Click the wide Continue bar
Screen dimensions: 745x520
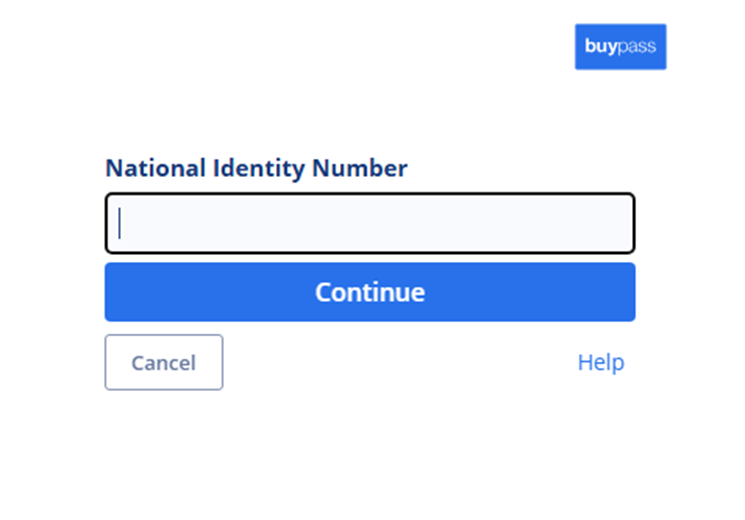(370, 292)
